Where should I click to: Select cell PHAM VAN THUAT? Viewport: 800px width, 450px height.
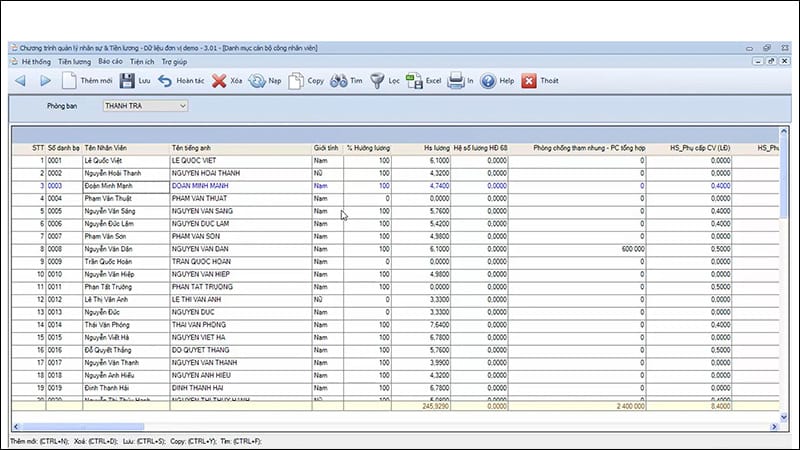[x=241, y=198]
